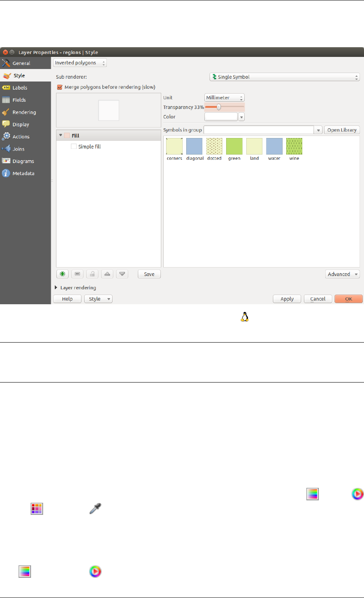Image resolution: width=364 pixels, height=598 pixels.
Task: Choose the land fill symbol
Action: [x=254, y=149]
